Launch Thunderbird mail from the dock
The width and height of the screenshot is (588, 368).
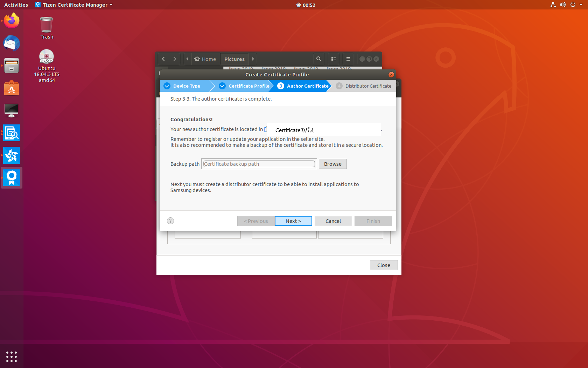(12, 43)
